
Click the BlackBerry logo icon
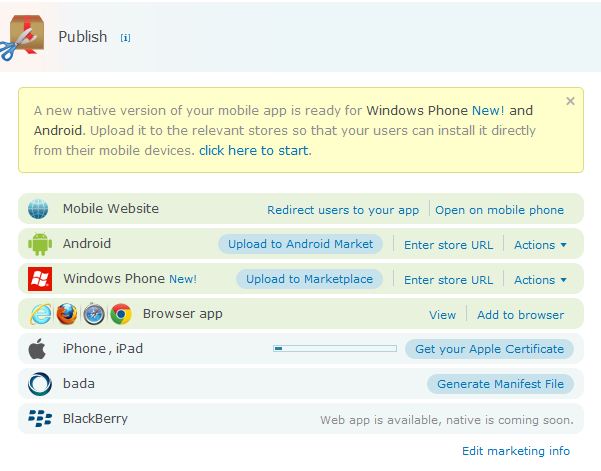[x=40, y=418]
